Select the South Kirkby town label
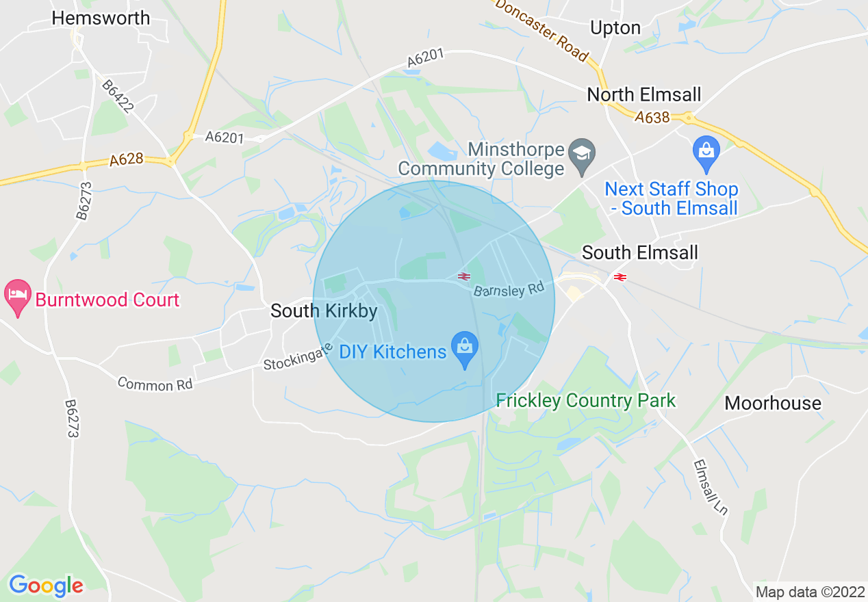Image resolution: width=868 pixels, height=602 pixels. point(324,311)
